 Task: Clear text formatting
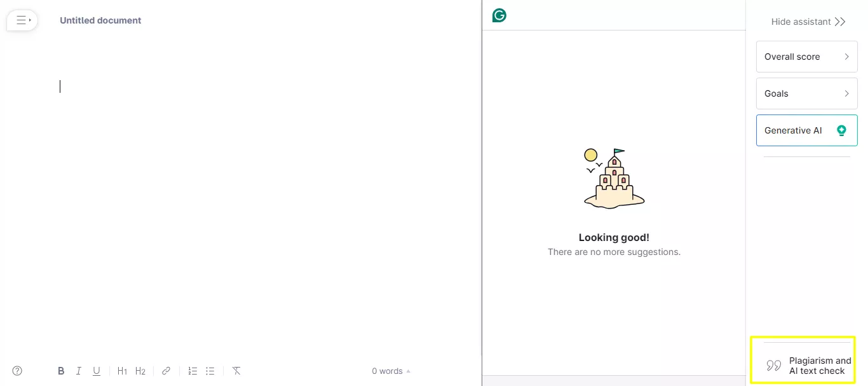(x=236, y=371)
